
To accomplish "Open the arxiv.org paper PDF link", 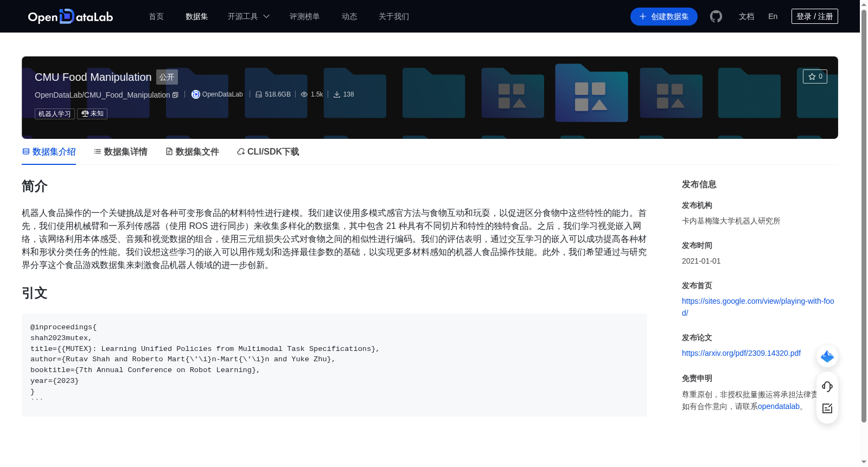I will point(741,353).
